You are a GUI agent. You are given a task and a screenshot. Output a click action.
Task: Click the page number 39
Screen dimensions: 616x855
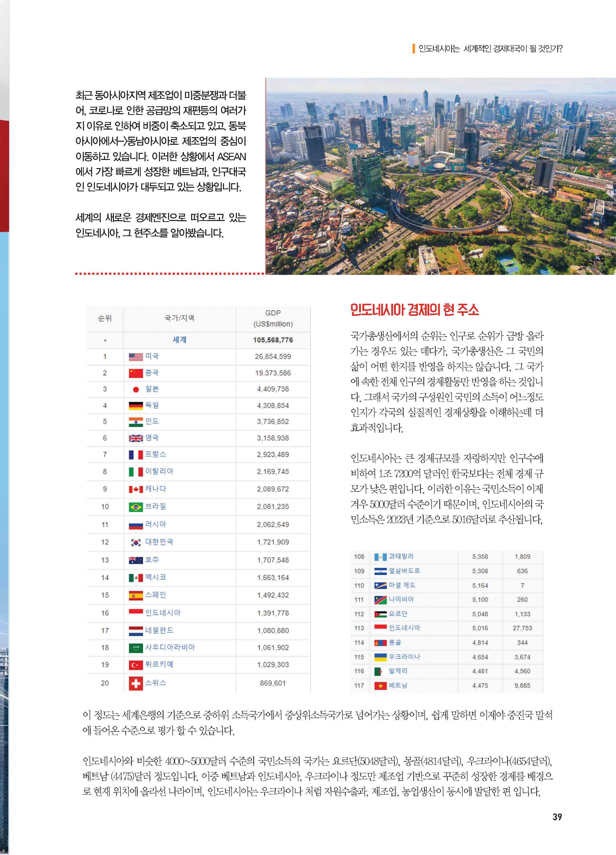557,817
